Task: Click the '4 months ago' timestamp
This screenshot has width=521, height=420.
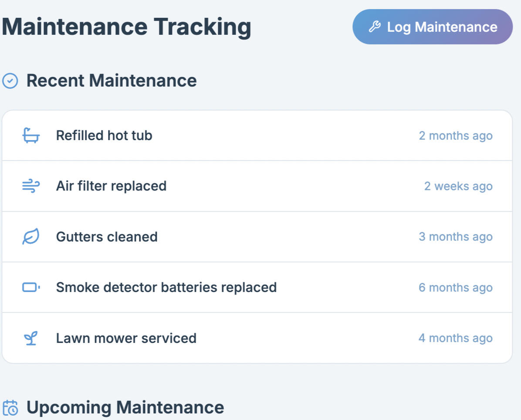Action: pyautogui.click(x=455, y=338)
